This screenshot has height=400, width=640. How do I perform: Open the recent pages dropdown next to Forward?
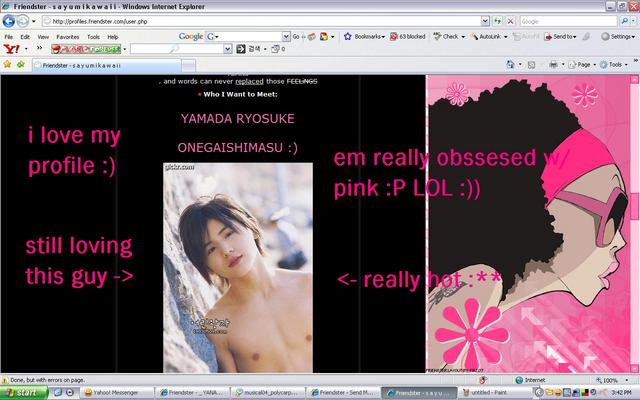click(x=34, y=21)
